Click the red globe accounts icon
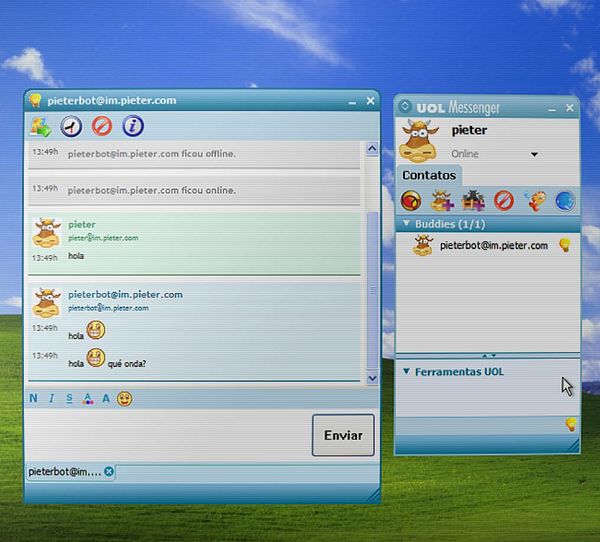600x542 pixels. (411, 201)
